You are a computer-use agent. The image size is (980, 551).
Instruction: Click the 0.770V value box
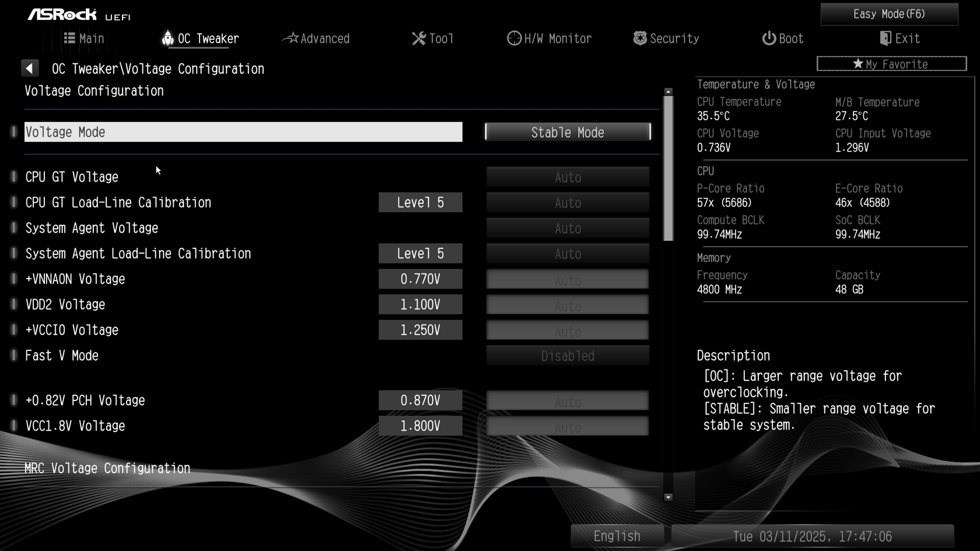(420, 279)
